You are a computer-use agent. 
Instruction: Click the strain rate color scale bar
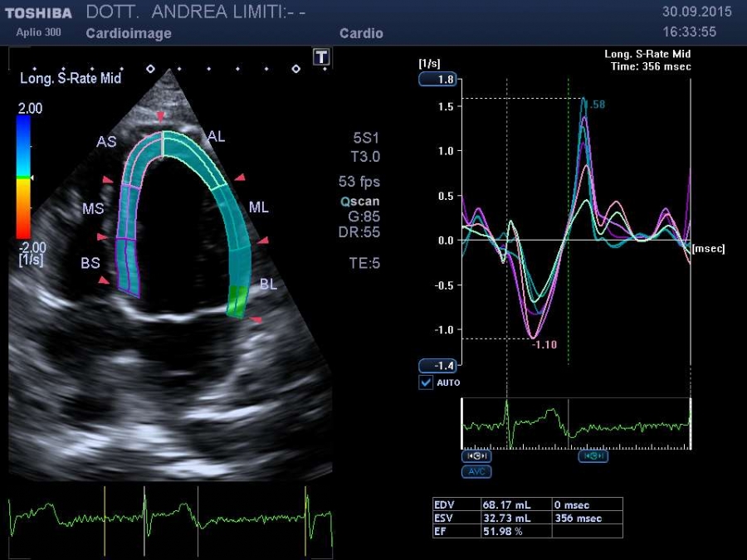tap(23, 177)
